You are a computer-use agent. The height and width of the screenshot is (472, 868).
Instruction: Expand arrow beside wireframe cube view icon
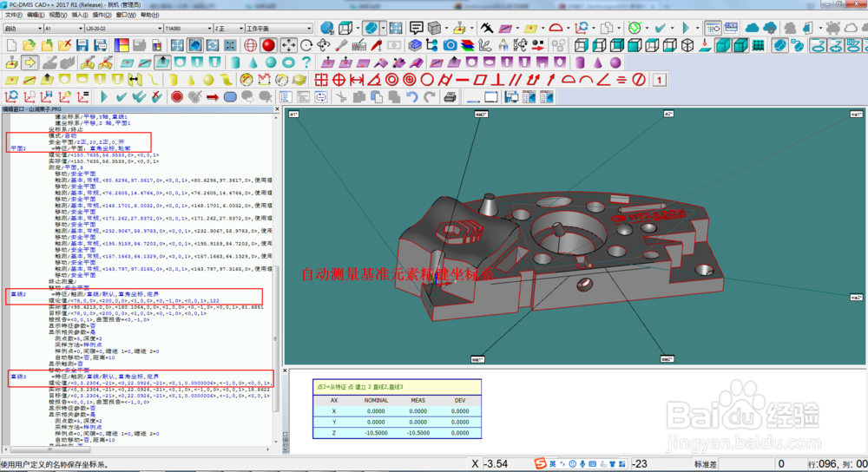[358, 28]
